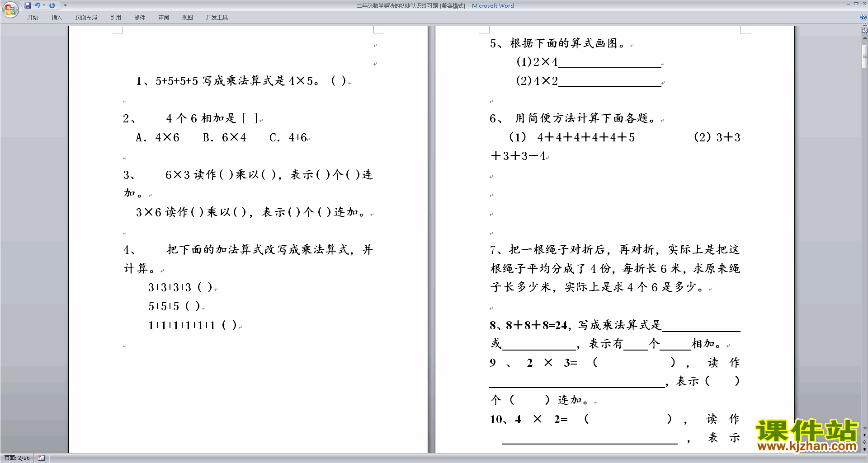Click the expression '4+4+4+4+4+4+5'
Screen dimensions: 868x463
586,137
